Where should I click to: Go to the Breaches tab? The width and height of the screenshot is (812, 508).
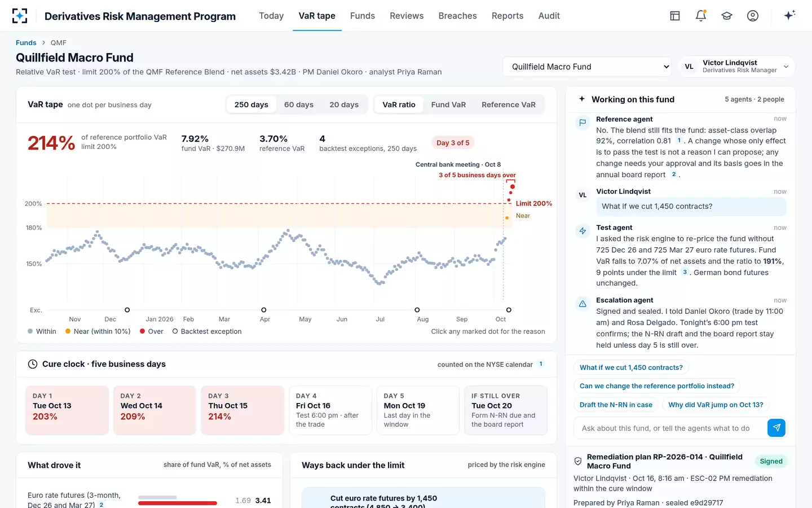pyautogui.click(x=458, y=16)
